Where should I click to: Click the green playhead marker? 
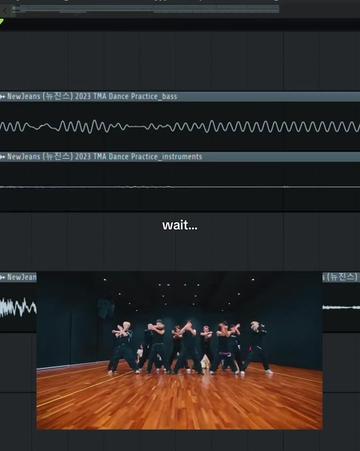[x=2, y=22]
